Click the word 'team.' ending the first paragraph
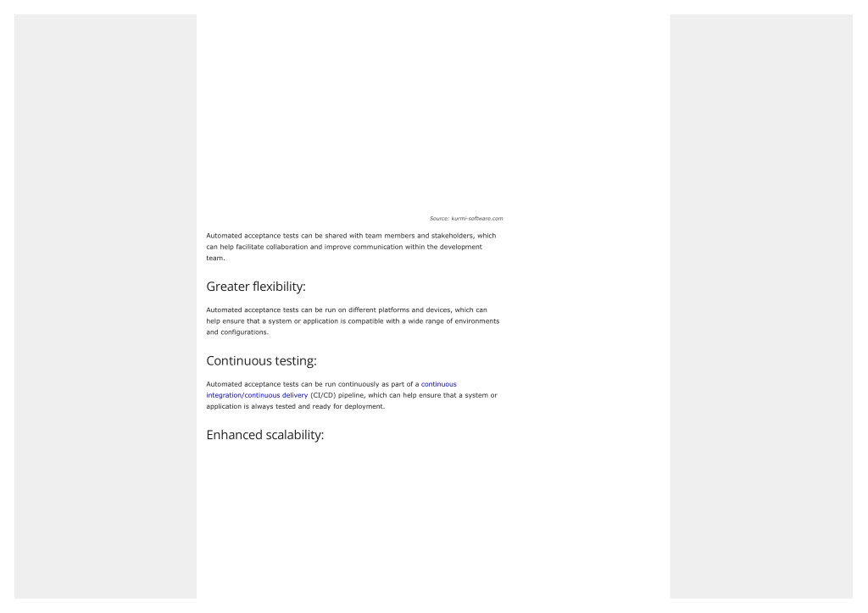 216,258
